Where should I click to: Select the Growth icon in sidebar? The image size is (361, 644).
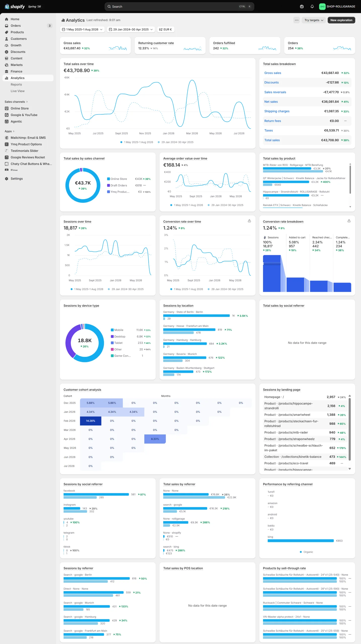click(7, 45)
